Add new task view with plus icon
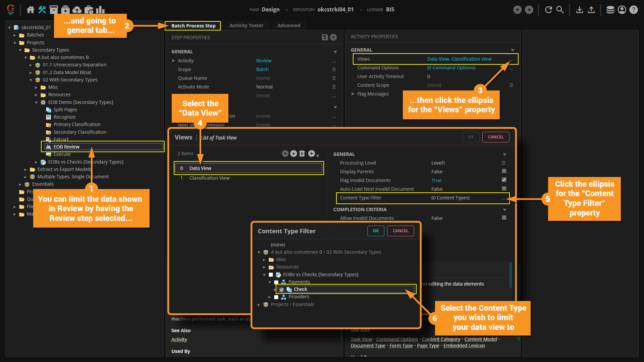This screenshot has height=362, width=644. coord(312,154)
